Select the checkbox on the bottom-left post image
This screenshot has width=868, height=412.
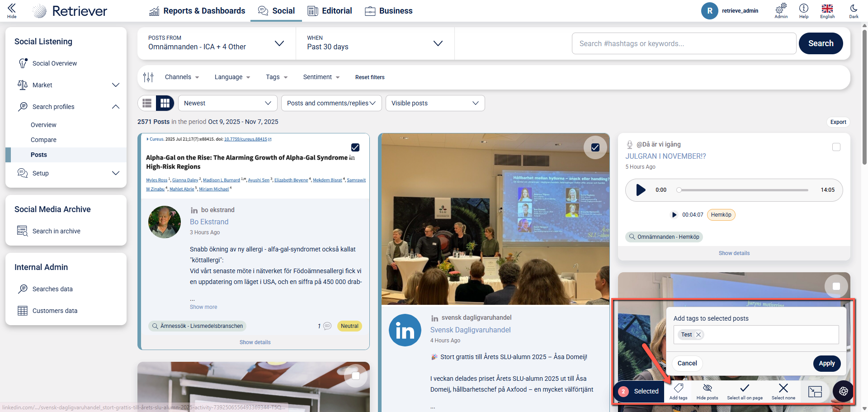coord(356,376)
